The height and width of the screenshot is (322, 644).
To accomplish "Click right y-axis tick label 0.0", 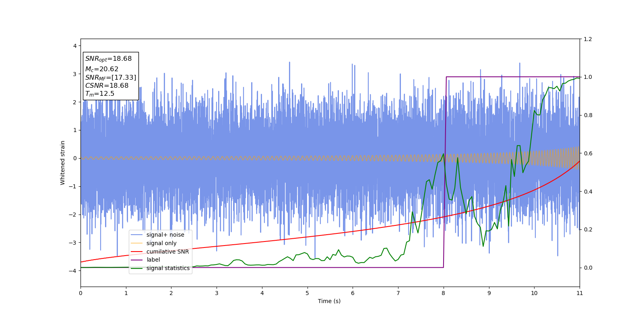I will click(x=588, y=268).
